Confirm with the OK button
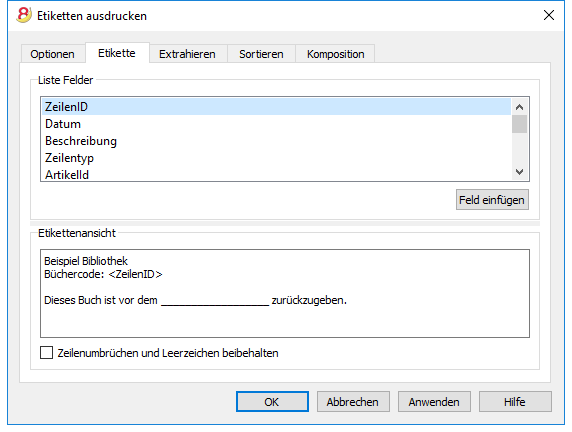Viewport: 572px width, 432px height. pyautogui.click(x=272, y=402)
